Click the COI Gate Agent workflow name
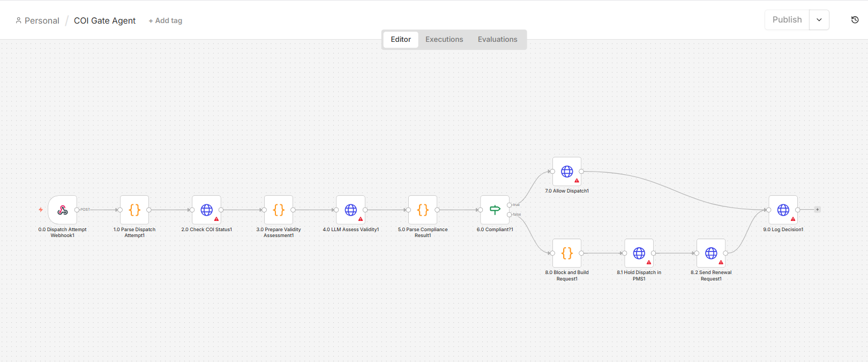This screenshot has width=868, height=362. (105, 21)
